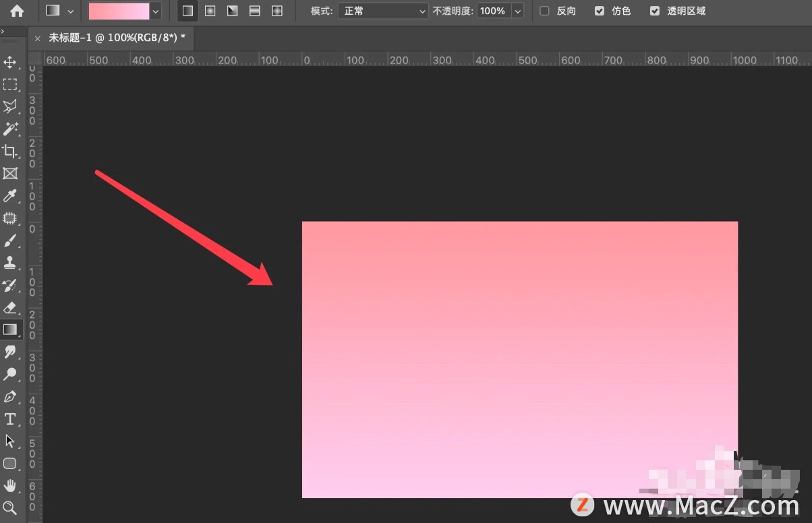Image resolution: width=812 pixels, height=523 pixels.
Task: Select the Pen tool
Action: [10, 396]
